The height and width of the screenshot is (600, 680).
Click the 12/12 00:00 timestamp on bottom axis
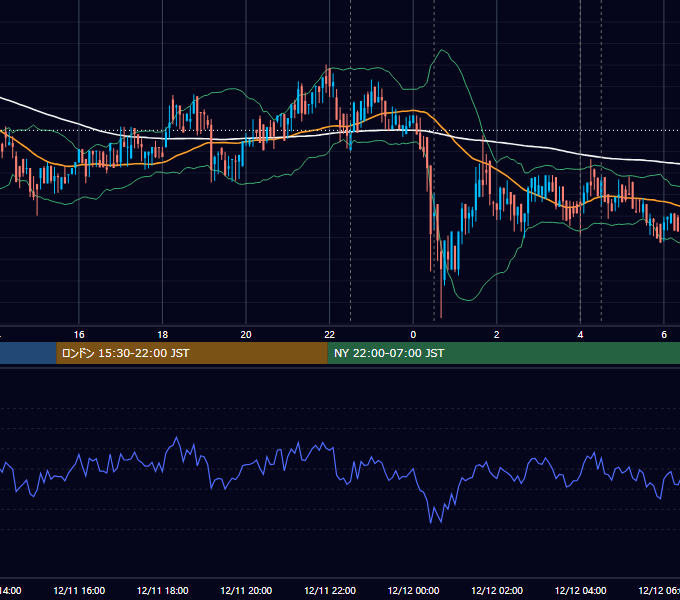413,590
